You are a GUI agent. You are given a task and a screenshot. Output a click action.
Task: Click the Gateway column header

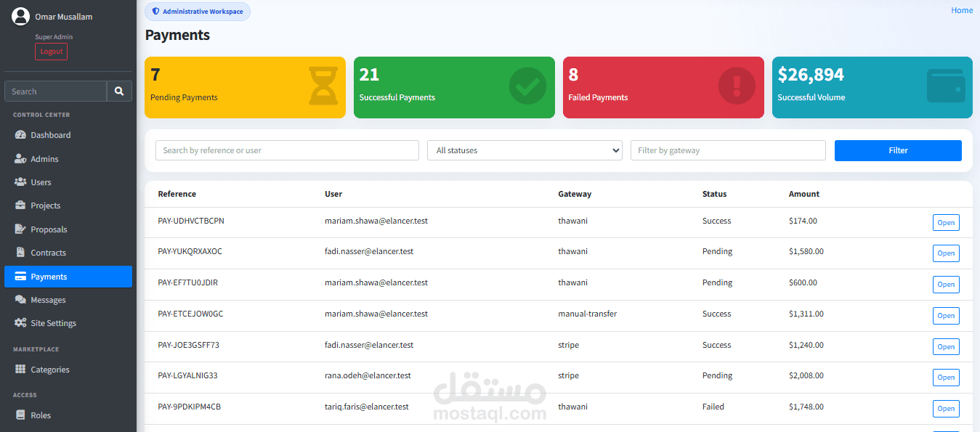coord(575,194)
